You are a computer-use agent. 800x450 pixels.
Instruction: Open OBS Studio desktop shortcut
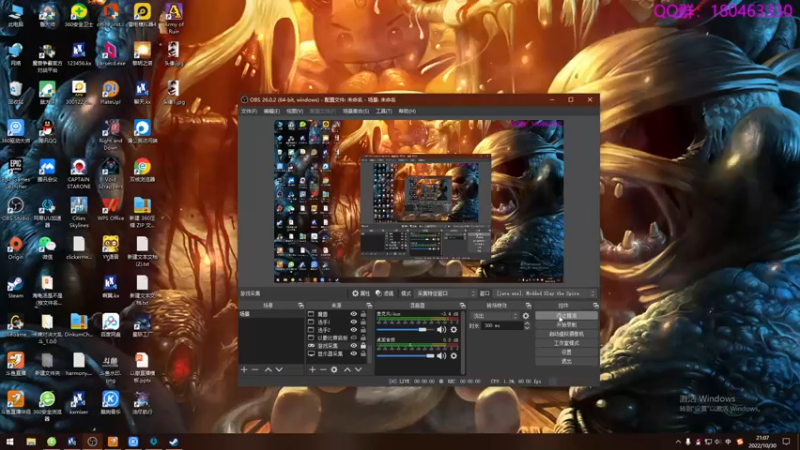click(x=15, y=209)
